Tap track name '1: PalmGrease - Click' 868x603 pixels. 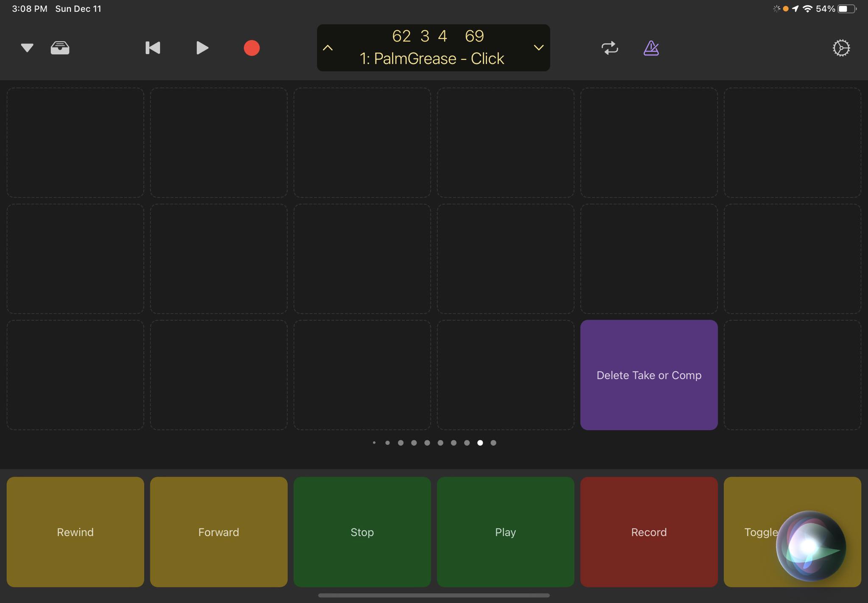tap(431, 58)
